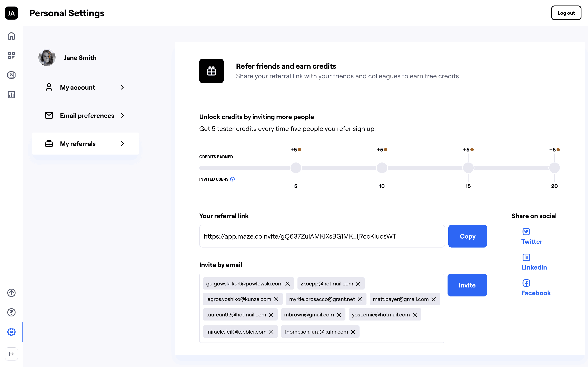Image resolution: width=588 pixels, height=367 pixels.
Task: Click the Invited Users help tooltip icon
Action: click(x=233, y=179)
